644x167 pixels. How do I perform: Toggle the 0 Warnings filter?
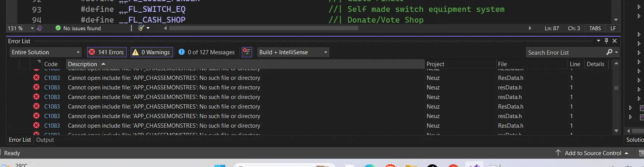[152, 52]
